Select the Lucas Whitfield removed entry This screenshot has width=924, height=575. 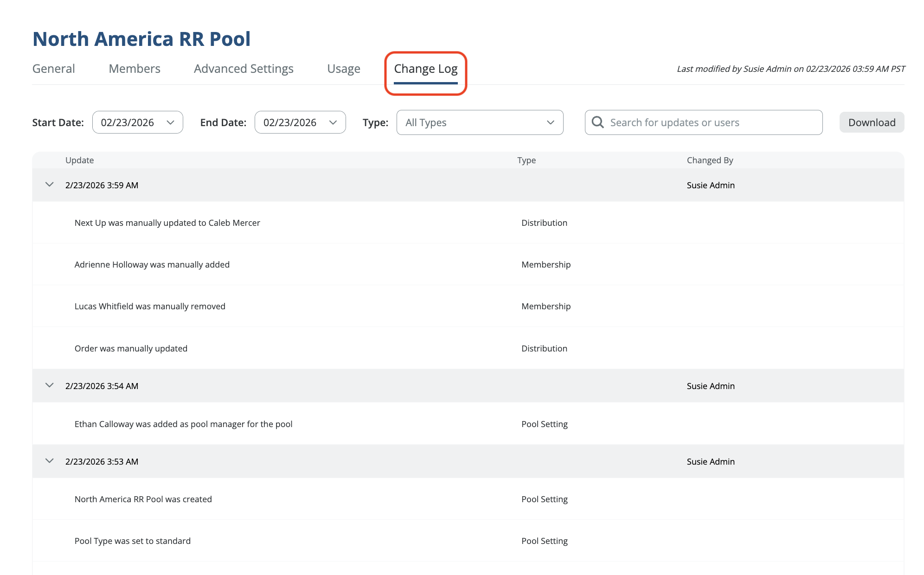(150, 306)
